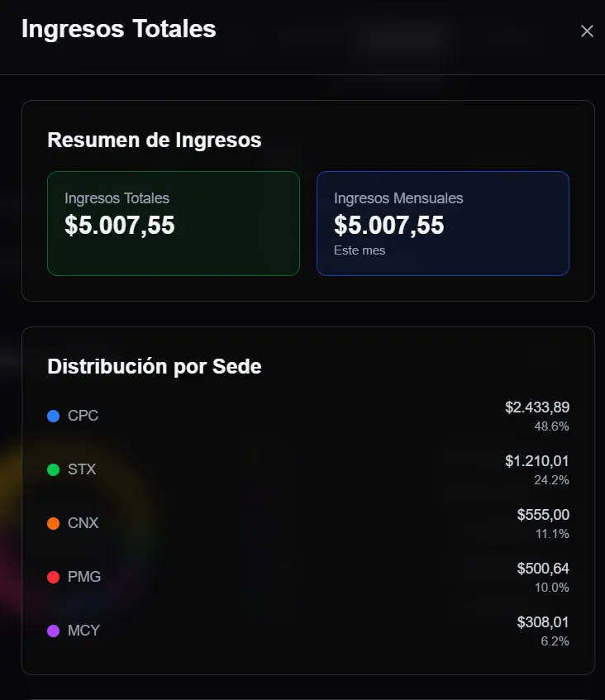Open the CNX sede entry
The height and width of the screenshot is (700, 605).
click(83, 523)
